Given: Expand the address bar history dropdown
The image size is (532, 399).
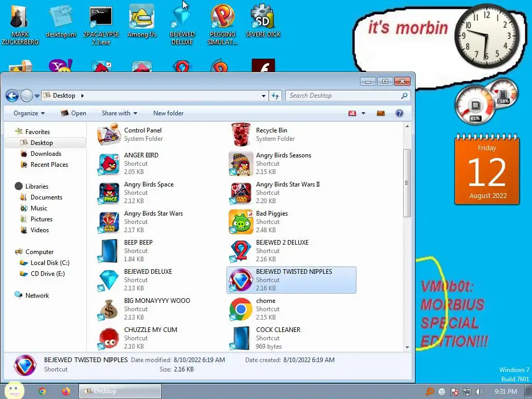Looking at the screenshot, I should (x=263, y=96).
